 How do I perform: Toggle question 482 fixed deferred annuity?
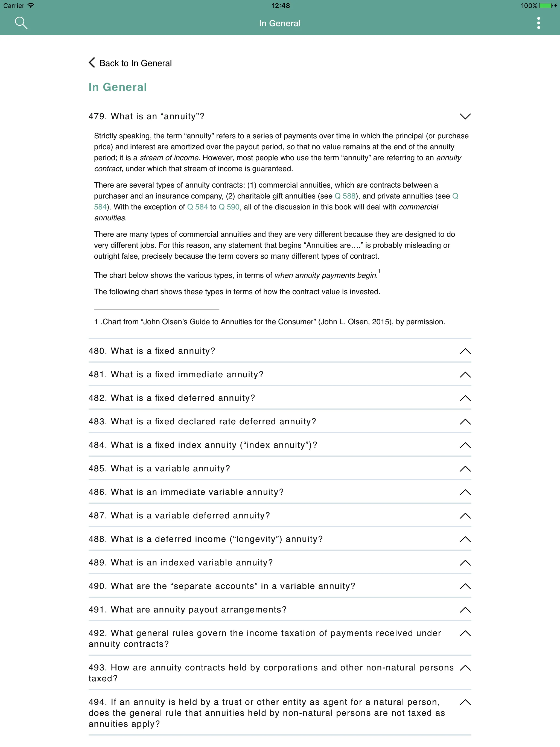coord(281,398)
